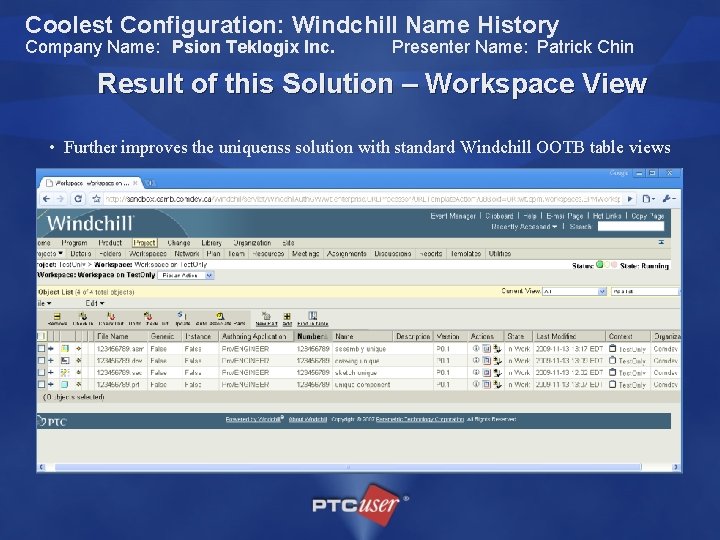
Task: Click the details action icon in the 123456789.drw row
Action: click(x=487, y=361)
